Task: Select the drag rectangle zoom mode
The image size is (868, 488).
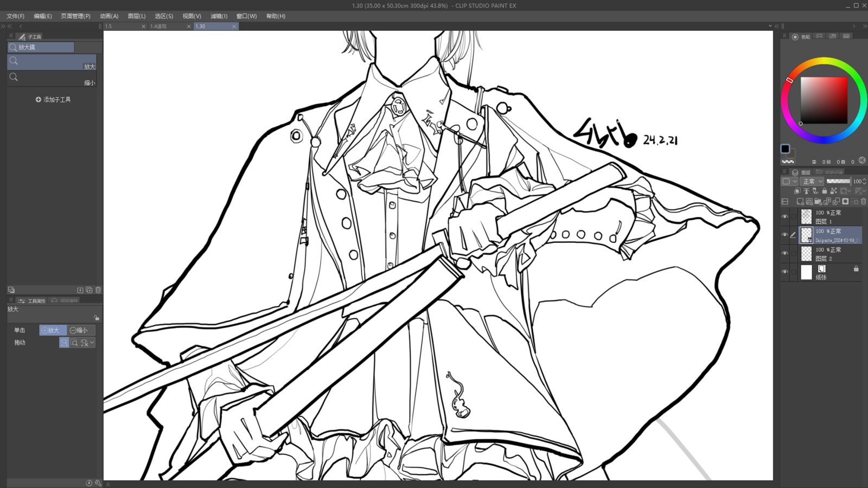Action: coord(74,343)
